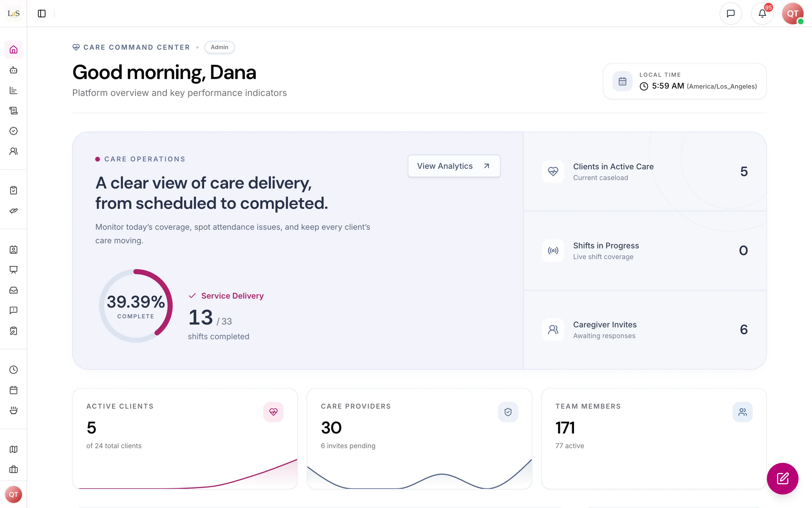Click the calendar icon beside Local Time
The width and height of the screenshot is (812, 508).
click(623, 81)
